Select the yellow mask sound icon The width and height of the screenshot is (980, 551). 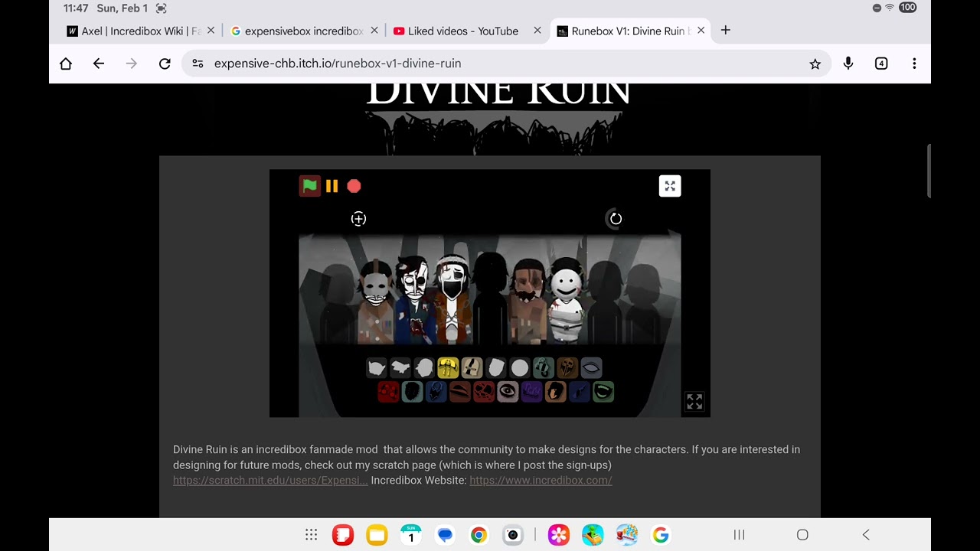point(448,368)
